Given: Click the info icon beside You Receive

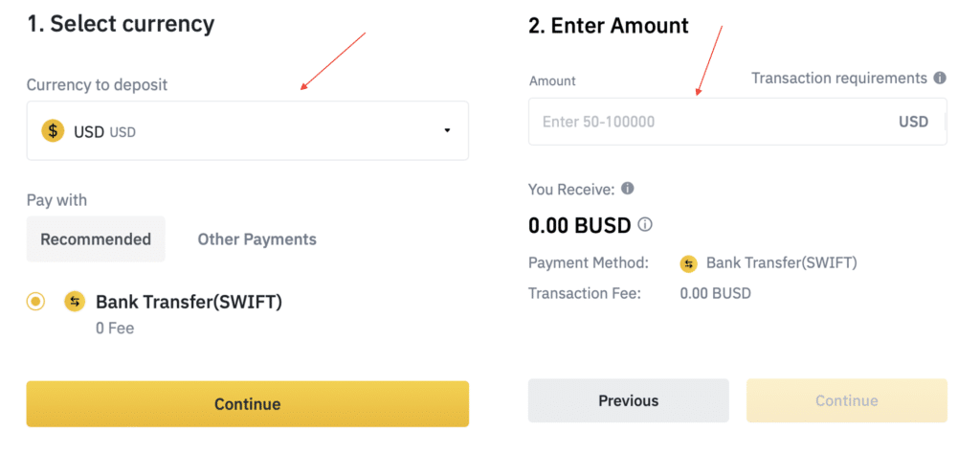Looking at the screenshot, I should [628, 189].
